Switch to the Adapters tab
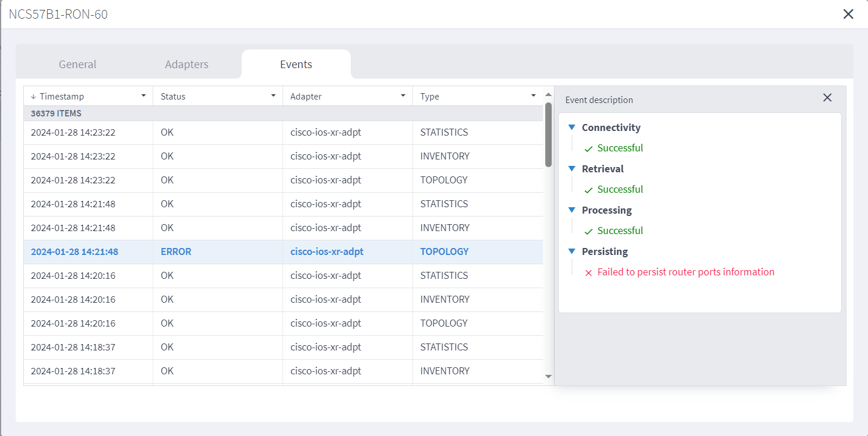Viewport: 868px width, 436px height. click(186, 65)
